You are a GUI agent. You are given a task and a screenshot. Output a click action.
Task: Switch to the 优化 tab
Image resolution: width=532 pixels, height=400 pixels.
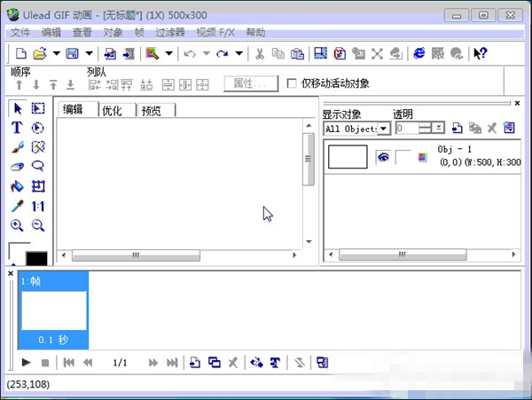coord(112,110)
